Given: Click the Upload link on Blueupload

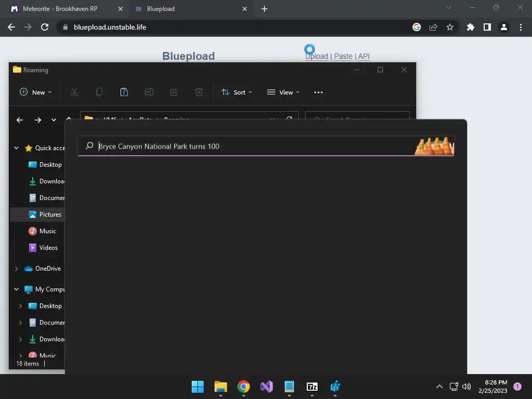Looking at the screenshot, I should (x=316, y=56).
